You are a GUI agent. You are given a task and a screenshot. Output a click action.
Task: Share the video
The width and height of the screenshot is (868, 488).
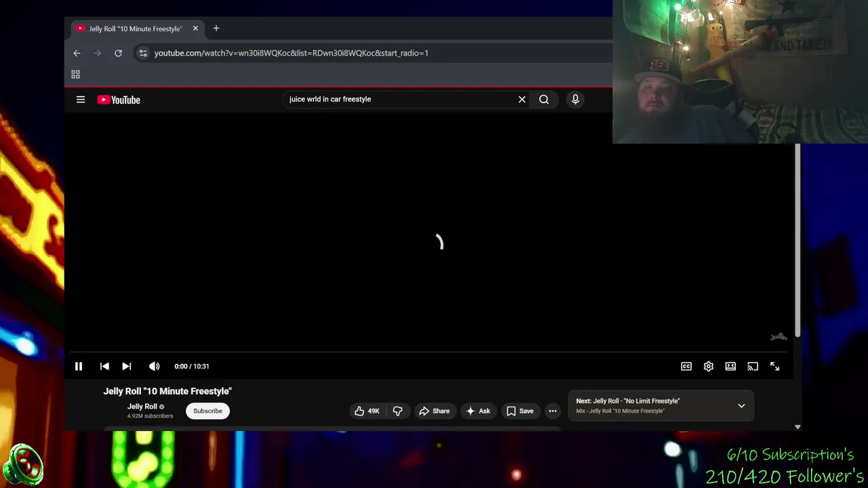pos(434,411)
